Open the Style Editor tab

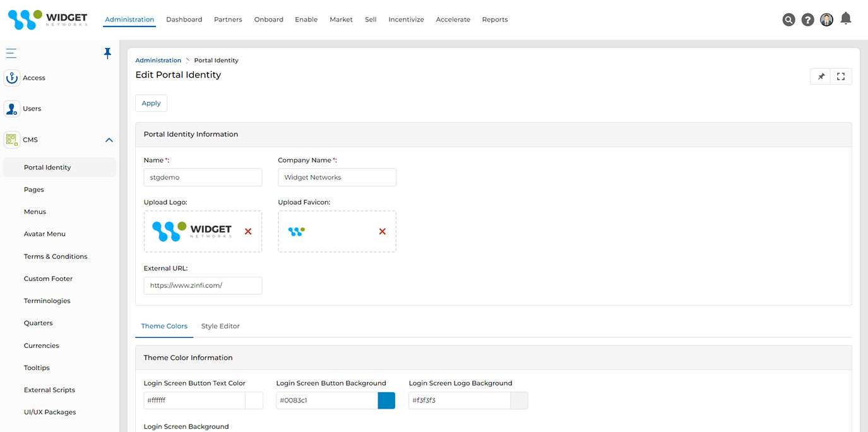[x=220, y=326]
